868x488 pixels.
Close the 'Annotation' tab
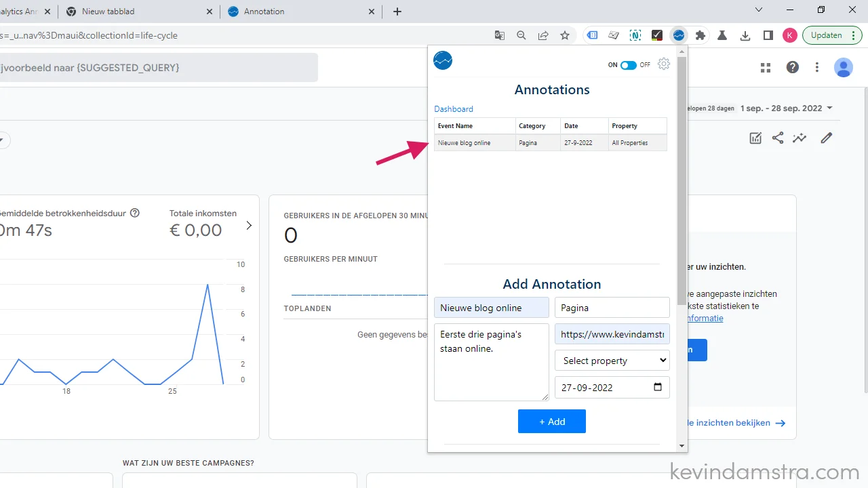372,12
